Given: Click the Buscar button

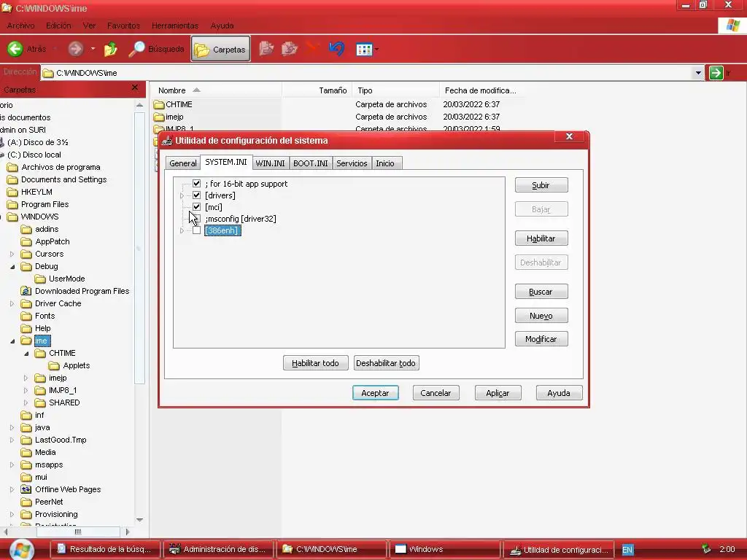Looking at the screenshot, I should pyautogui.click(x=541, y=292).
